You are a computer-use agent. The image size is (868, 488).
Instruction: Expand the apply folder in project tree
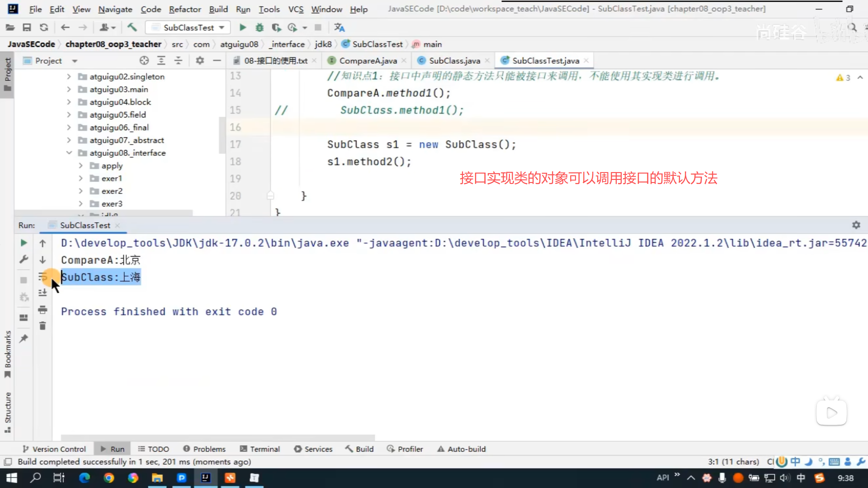click(80, 166)
